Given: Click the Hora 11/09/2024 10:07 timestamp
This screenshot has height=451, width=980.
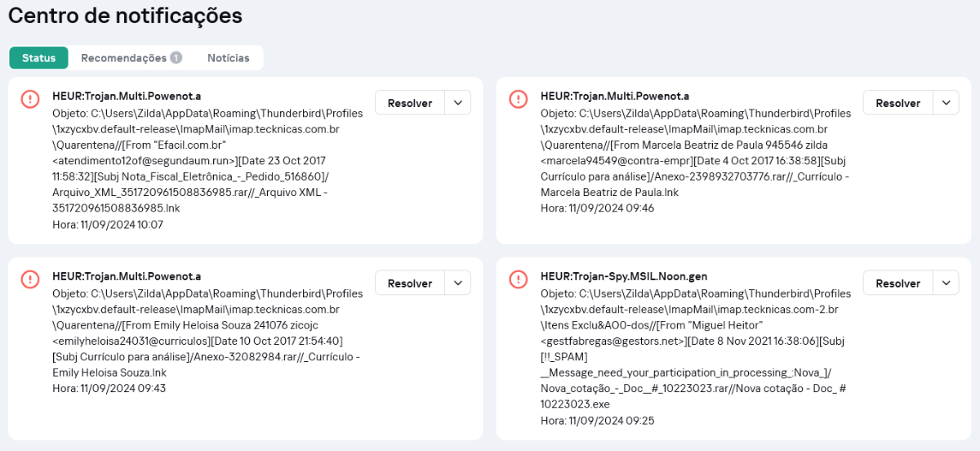Looking at the screenshot, I should (107, 225).
